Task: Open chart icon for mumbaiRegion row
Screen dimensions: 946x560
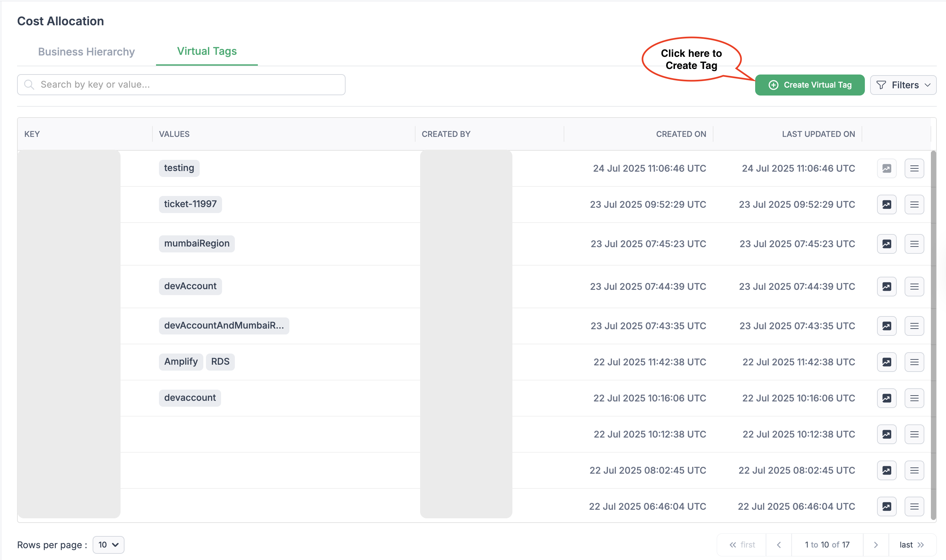Action: tap(886, 244)
